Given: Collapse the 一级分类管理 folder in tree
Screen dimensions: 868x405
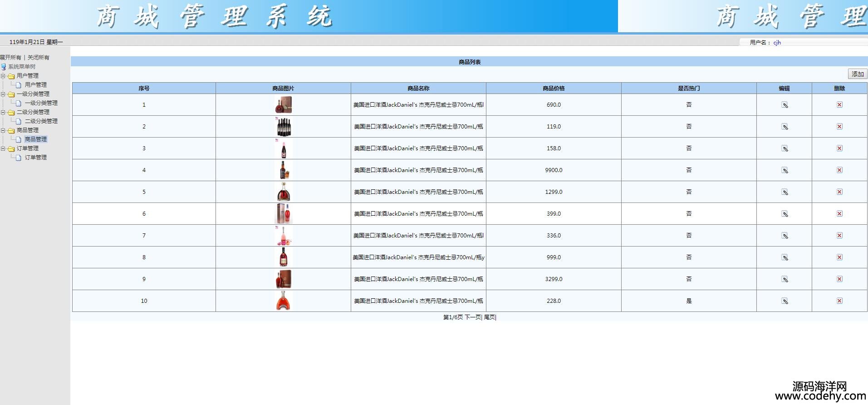Looking at the screenshot, I should [3, 94].
